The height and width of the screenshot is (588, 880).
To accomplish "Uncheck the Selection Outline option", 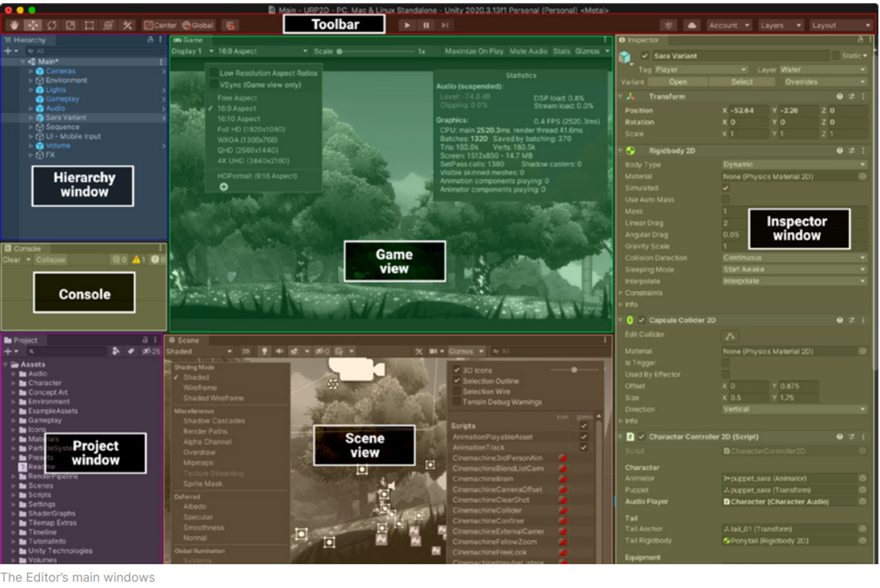I will click(457, 381).
